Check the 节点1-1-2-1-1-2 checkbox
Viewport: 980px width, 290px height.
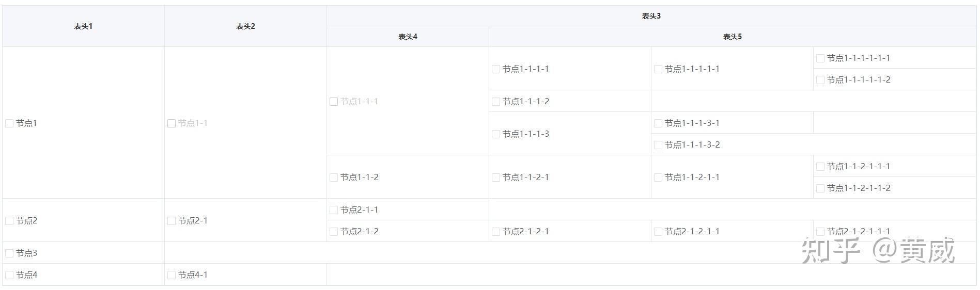pos(820,188)
